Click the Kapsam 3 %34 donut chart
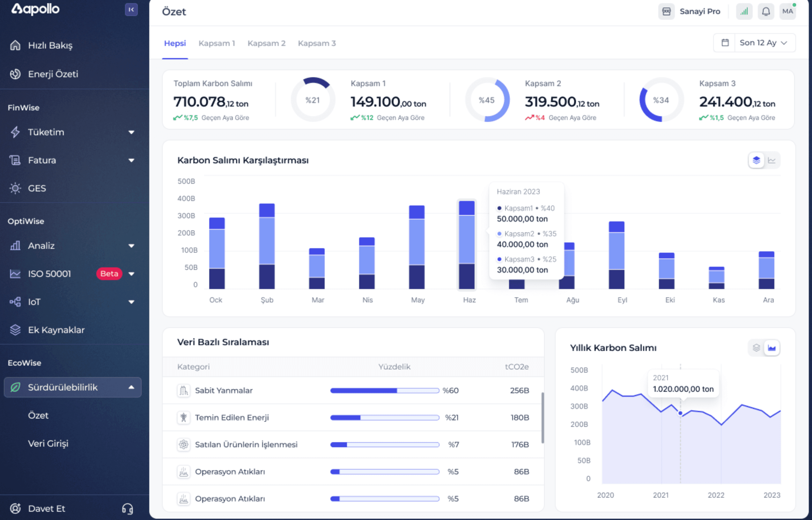 (x=661, y=100)
